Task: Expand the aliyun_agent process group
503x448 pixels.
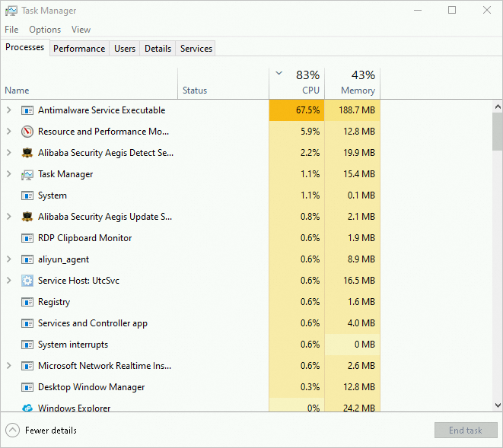Action: point(9,259)
